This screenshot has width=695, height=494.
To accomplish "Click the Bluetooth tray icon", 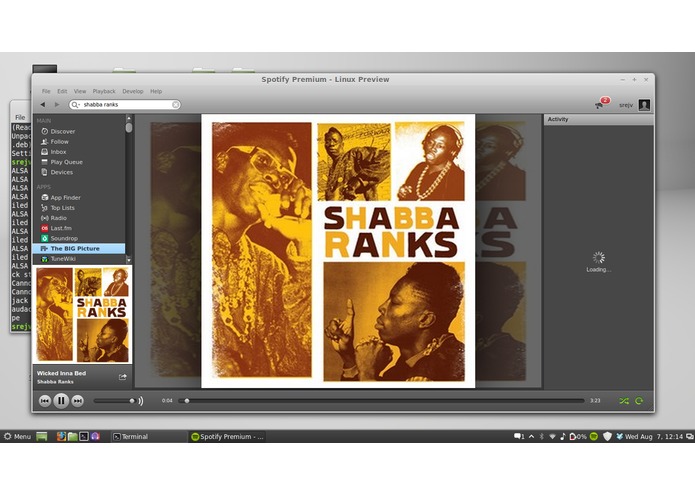I will pyautogui.click(x=542, y=436).
